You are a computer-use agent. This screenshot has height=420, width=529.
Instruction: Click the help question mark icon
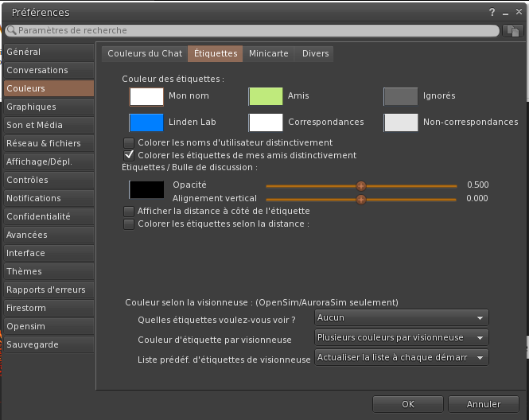pyautogui.click(x=492, y=13)
